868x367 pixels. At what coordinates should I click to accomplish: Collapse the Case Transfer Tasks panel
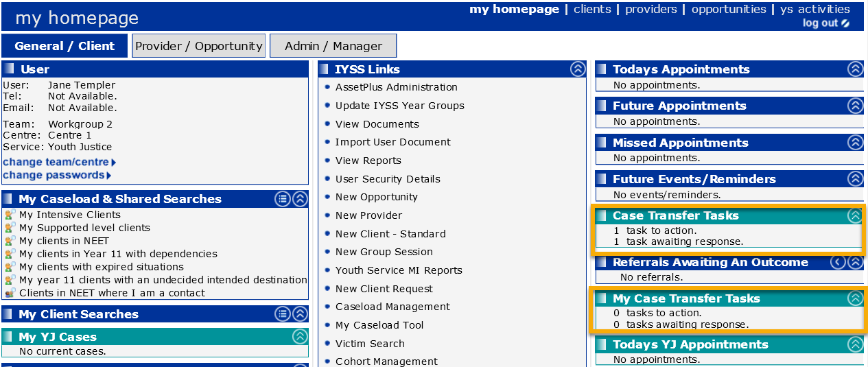click(854, 215)
